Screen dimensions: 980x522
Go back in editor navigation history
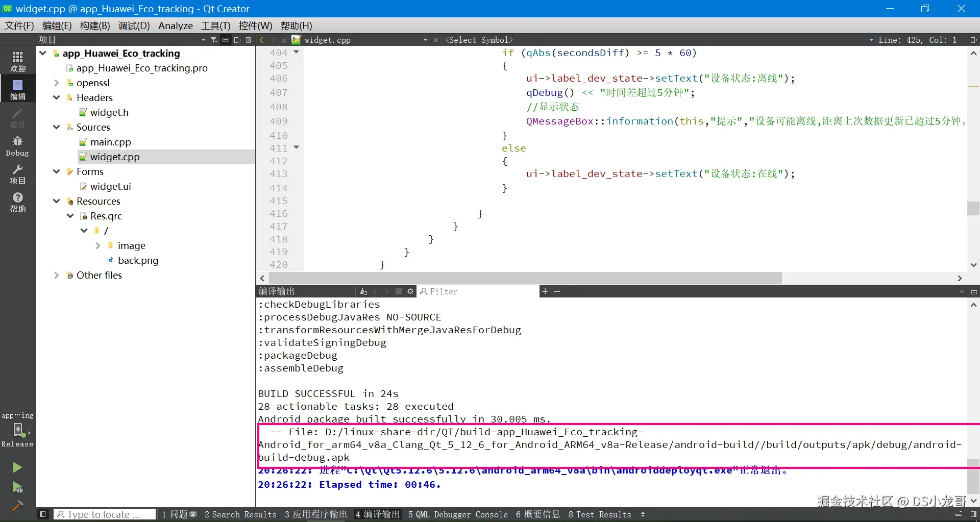point(261,40)
